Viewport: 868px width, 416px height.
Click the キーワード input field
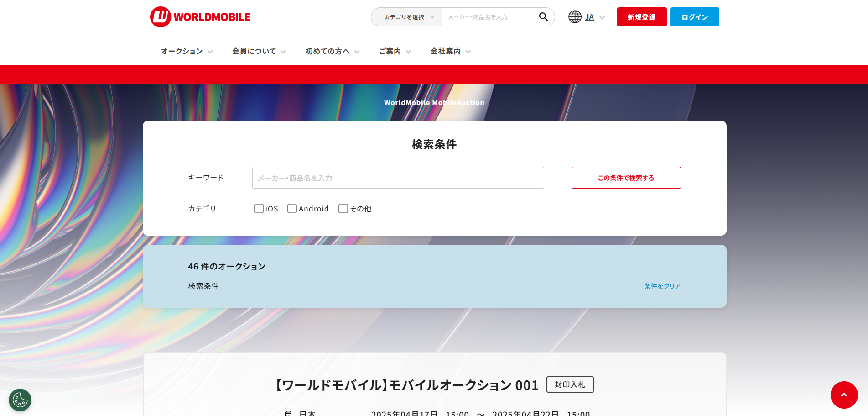point(398,178)
